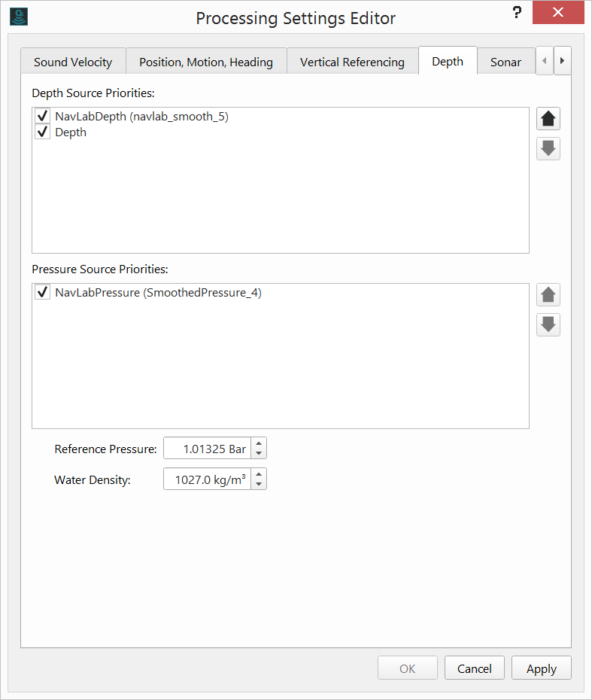Click the Cancel button
The height and width of the screenshot is (700, 592).
[475, 668]
